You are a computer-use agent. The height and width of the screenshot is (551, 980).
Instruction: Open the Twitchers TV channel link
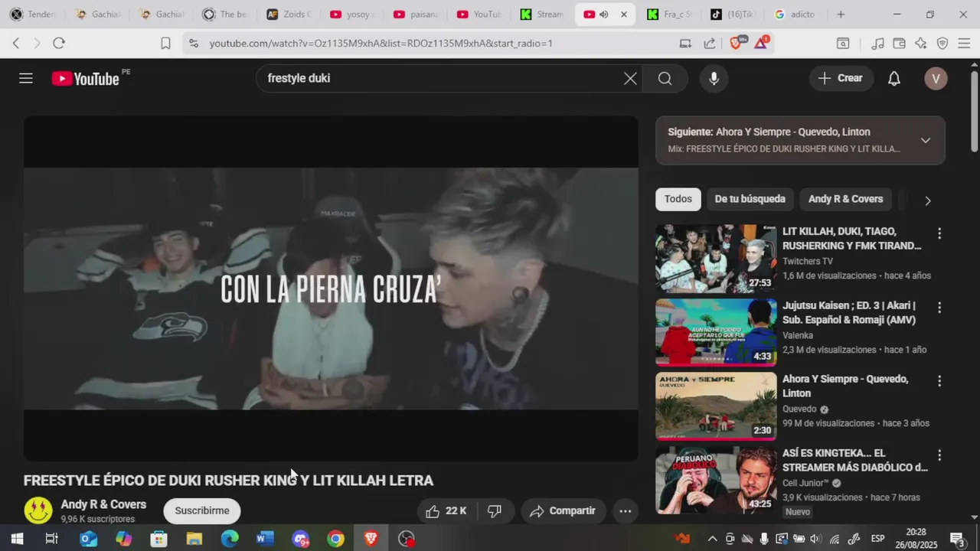point(808,261)
